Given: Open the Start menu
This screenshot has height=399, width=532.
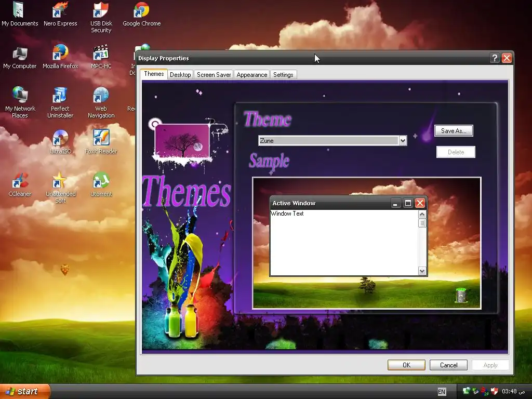Looking at the screenshot, I should (24, 391).
